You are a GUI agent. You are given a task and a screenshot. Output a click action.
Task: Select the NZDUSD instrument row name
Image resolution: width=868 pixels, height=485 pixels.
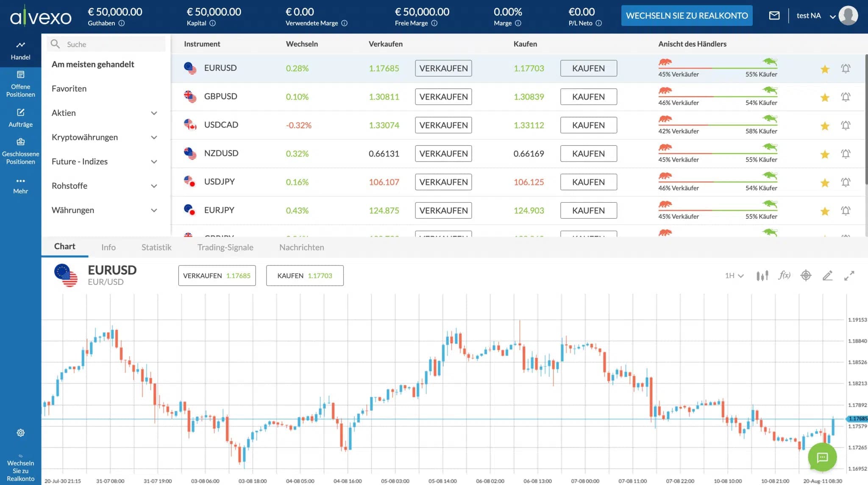pos(221,153)
